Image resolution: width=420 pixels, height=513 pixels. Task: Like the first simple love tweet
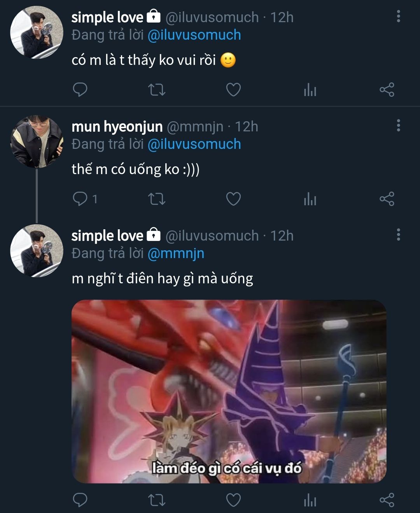(x=233, y=90)
